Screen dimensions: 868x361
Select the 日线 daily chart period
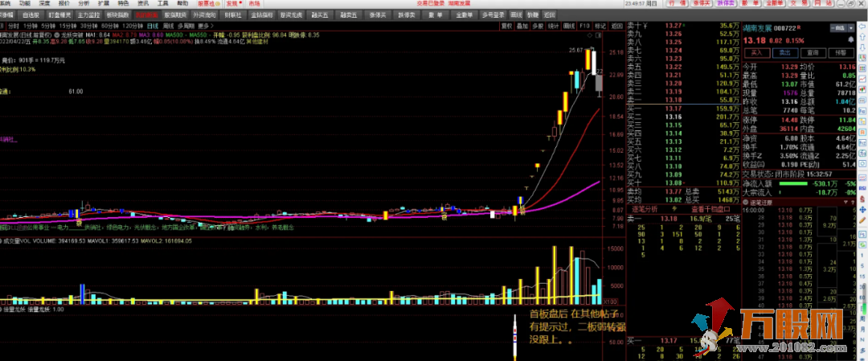tap(152, 26)
